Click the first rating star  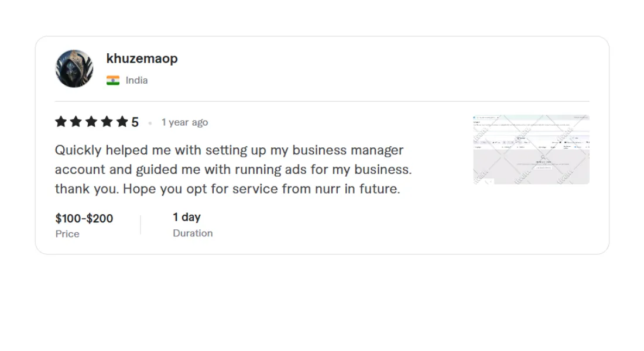coord(61,122)
